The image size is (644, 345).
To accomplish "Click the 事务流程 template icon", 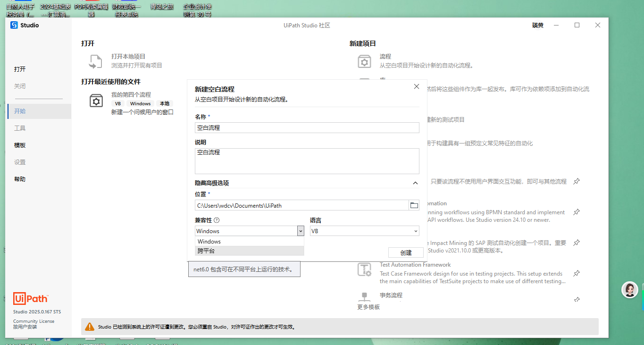I will click(364, 297).
